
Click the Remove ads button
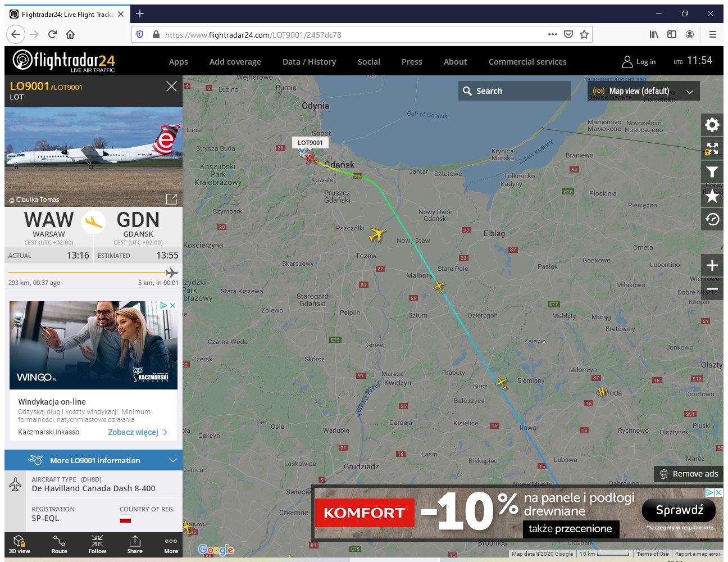coord(689,474)
